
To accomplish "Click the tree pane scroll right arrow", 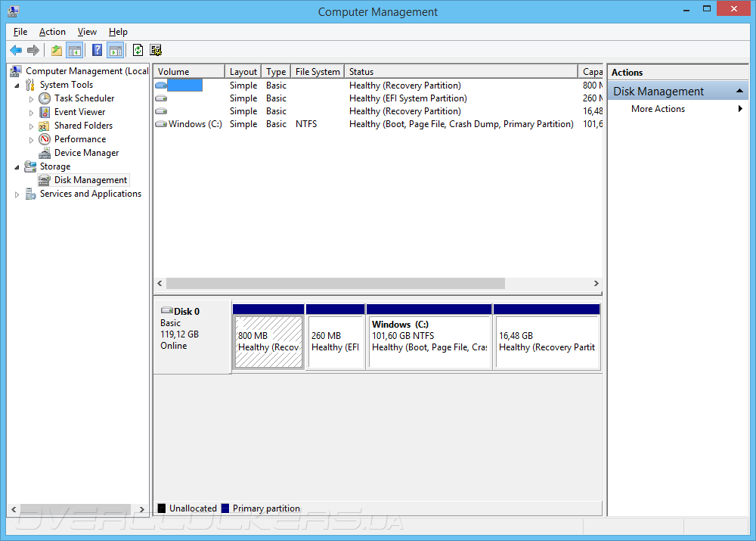I will coord(142,509).
